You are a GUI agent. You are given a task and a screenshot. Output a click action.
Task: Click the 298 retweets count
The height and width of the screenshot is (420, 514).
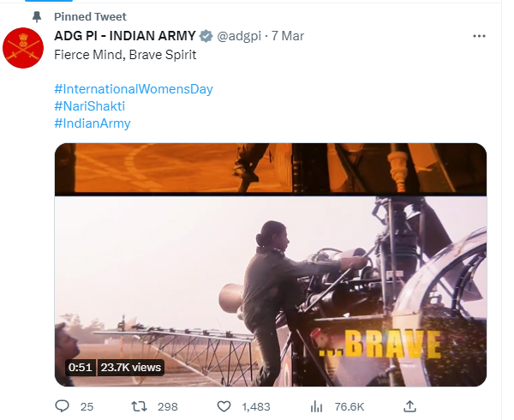[x=168, y=405]
